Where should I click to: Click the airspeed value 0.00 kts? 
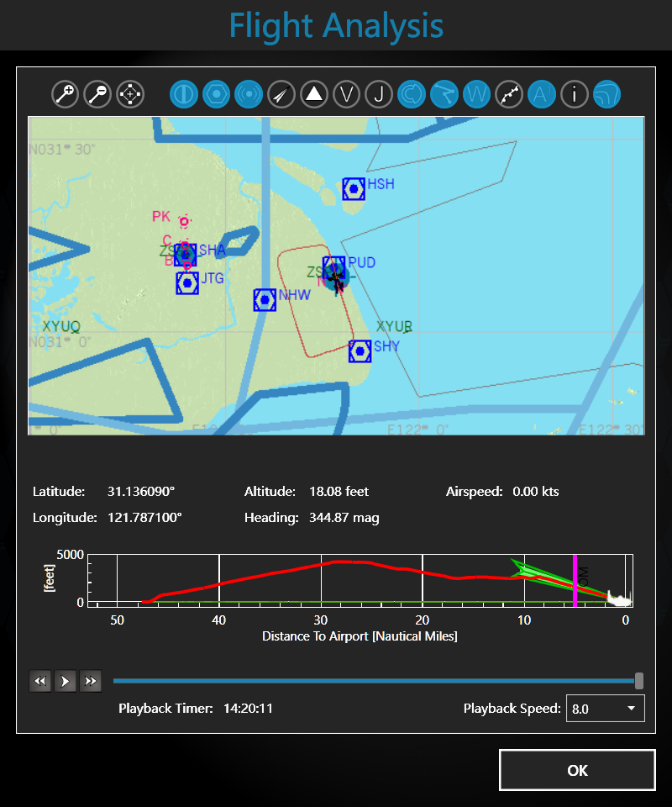(x=536, y=492)
